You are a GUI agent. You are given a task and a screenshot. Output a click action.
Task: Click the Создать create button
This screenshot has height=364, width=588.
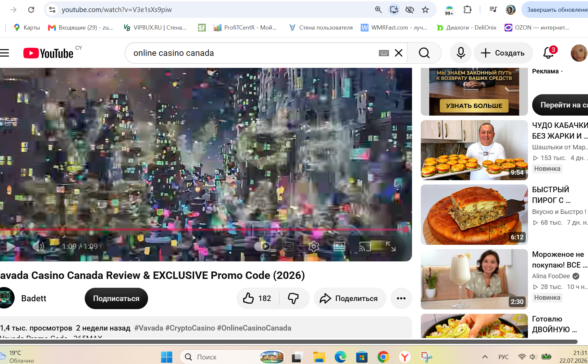503,53
